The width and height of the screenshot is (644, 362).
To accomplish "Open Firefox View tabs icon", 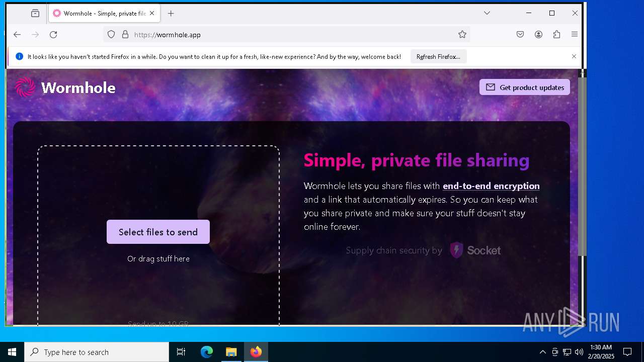I will coord(35,14).
